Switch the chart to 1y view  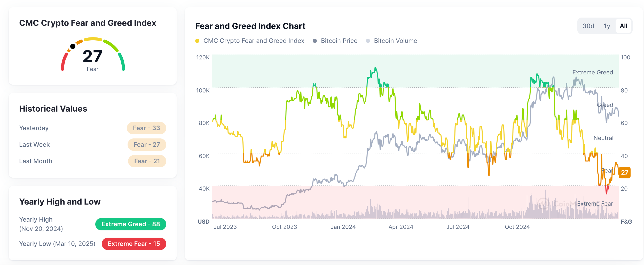click(x=607, y=26)
